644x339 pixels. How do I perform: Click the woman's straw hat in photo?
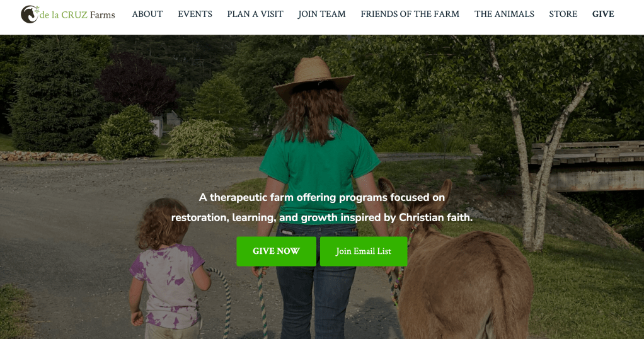(x=313, y=78)
